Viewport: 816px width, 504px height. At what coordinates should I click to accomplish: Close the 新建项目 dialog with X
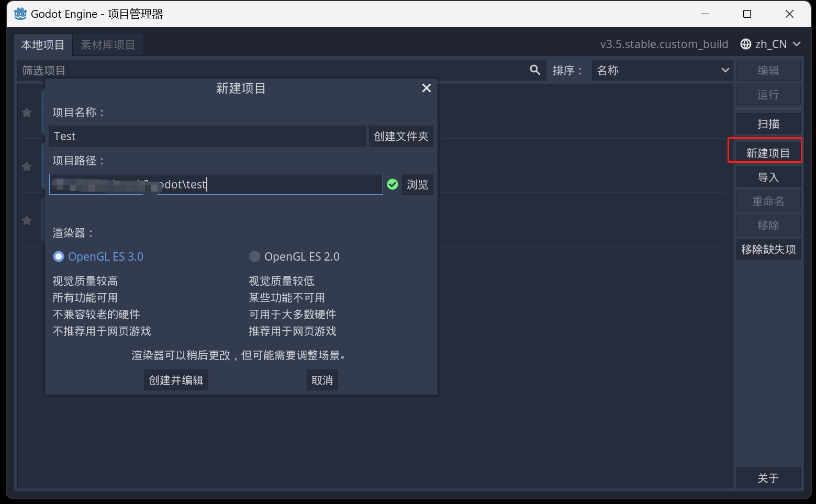click(x=427, y=88)
